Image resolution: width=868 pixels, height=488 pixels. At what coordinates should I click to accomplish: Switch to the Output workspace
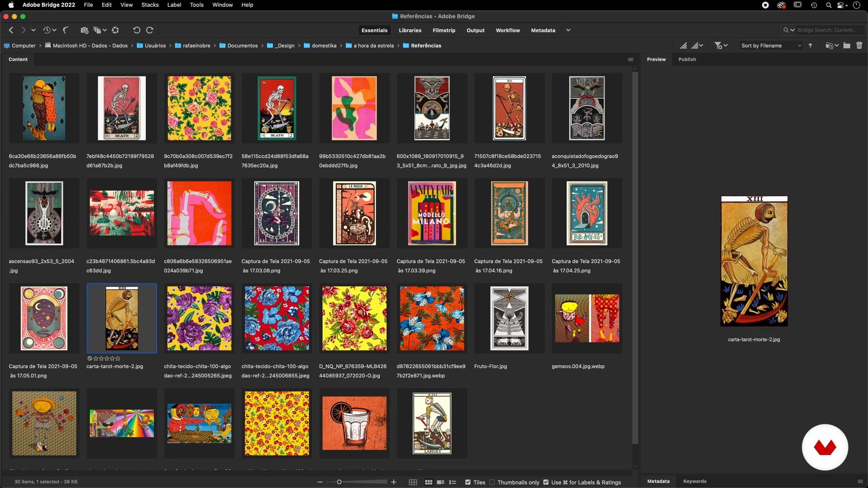[476, 30]
